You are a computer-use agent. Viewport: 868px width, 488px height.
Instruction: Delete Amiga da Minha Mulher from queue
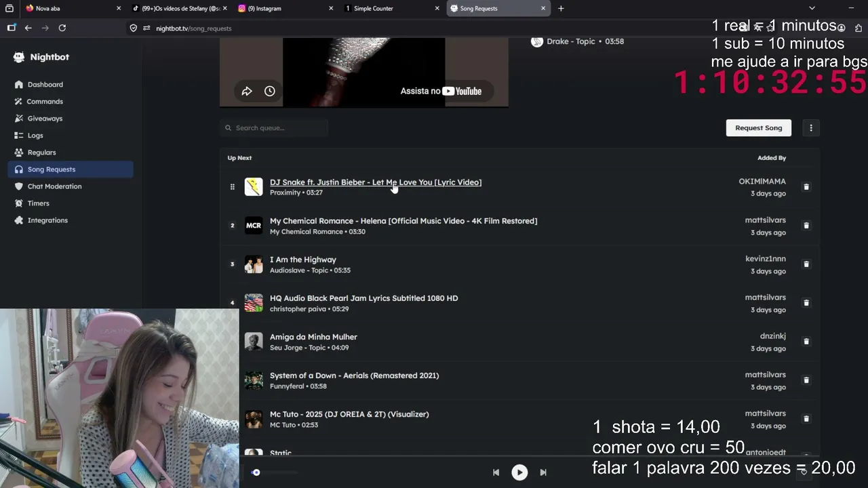pyautogui.click(x=806, y=342)
